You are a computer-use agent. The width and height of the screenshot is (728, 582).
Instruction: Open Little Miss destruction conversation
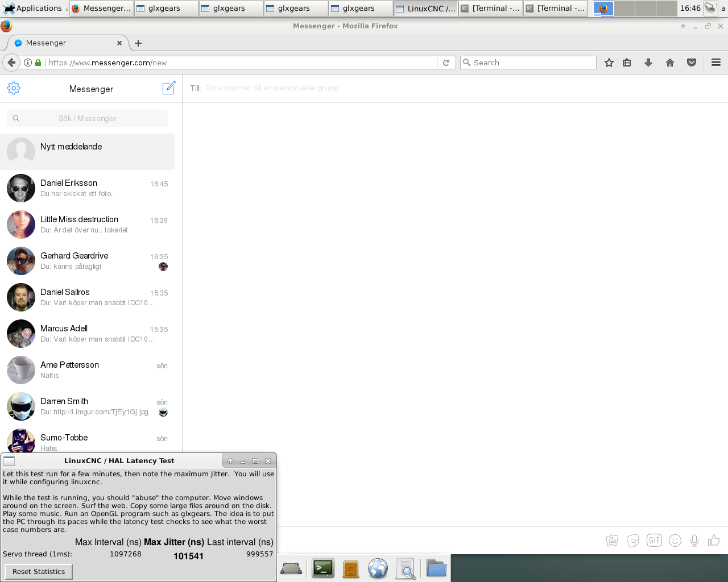coord(88,225)
